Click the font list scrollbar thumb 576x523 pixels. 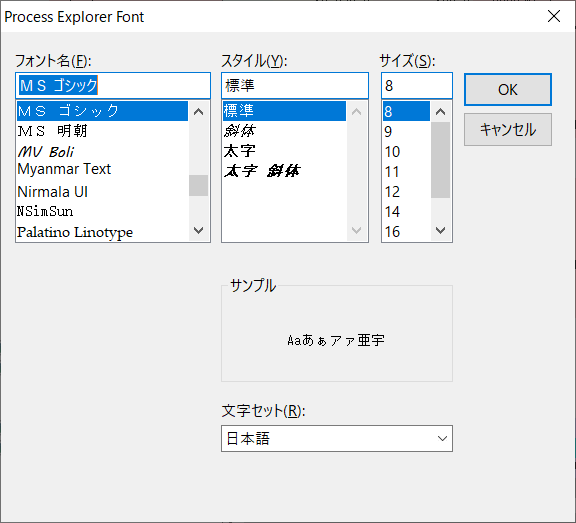pyautogui.click(x=198, y=185)
